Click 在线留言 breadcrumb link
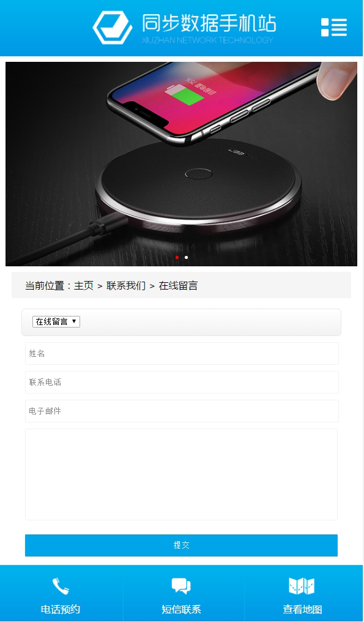Screen dimensions: 364x622 [178, 286]
